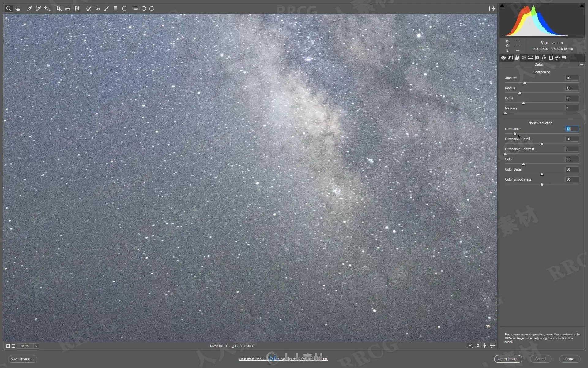Toggle shadow clipping warning on histogram

pyautogui.click(x=502, y=6)
